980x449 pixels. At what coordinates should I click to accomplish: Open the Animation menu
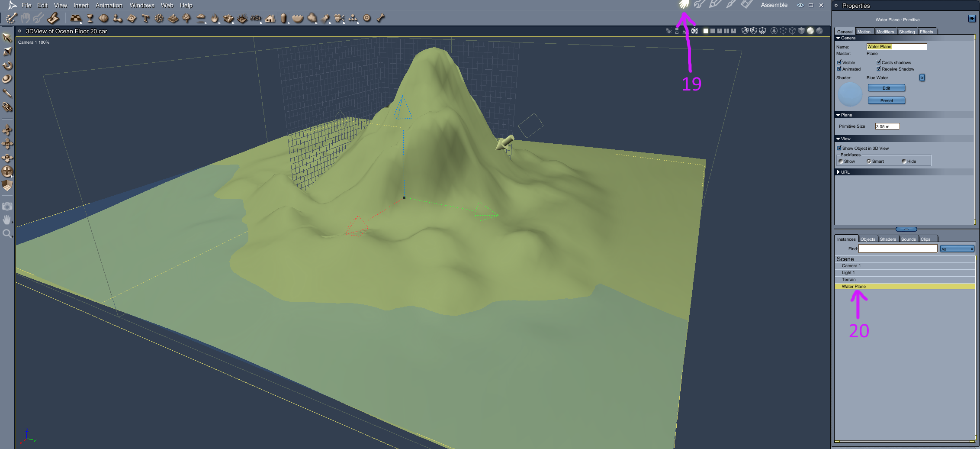(109, 5)
